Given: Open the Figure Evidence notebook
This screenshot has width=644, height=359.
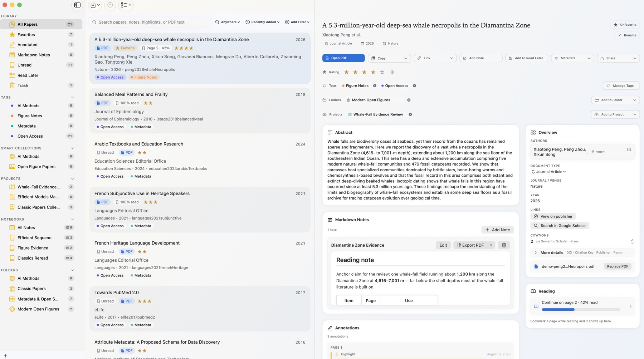Looking at the screenshot, I should 41,248.
